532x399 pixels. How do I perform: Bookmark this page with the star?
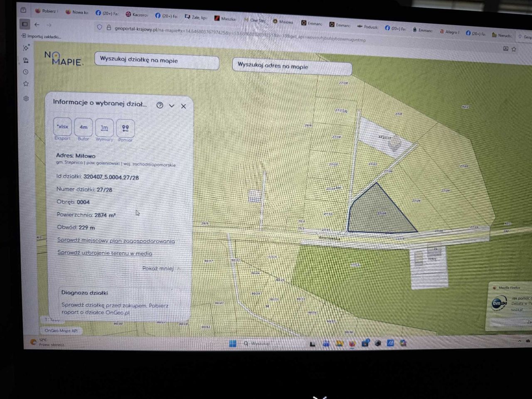(x=514, y=49)
